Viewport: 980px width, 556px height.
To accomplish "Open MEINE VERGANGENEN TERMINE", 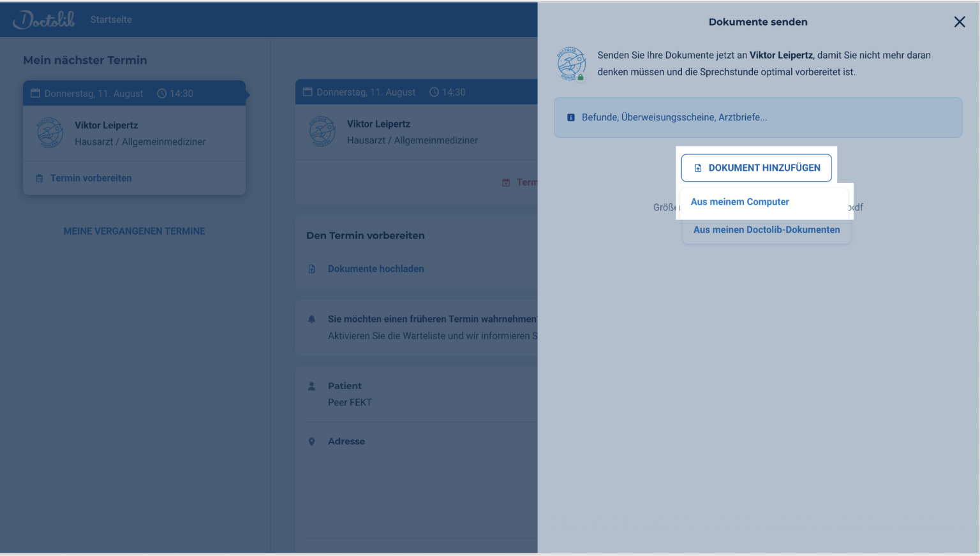I will tap(134, 231).
